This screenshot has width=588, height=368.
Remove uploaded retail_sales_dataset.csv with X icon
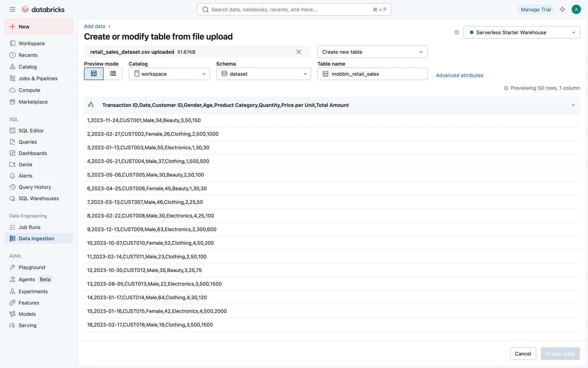tap(299, 52)
